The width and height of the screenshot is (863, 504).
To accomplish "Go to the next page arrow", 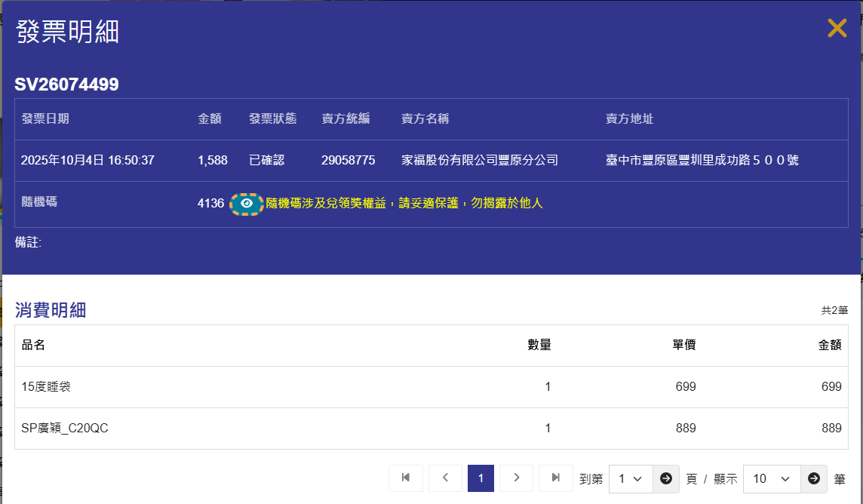I will click(x=516, y=478).
